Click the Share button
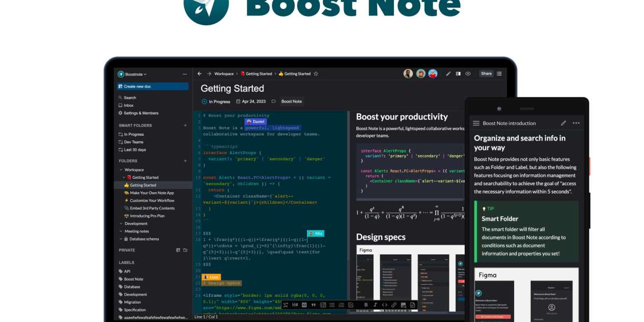This screenshot has width=644, height=322. (486, 74)
